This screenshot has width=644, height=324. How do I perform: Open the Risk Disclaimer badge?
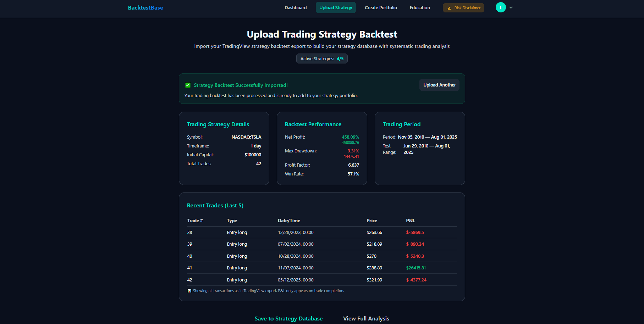[x=463, y=8]
